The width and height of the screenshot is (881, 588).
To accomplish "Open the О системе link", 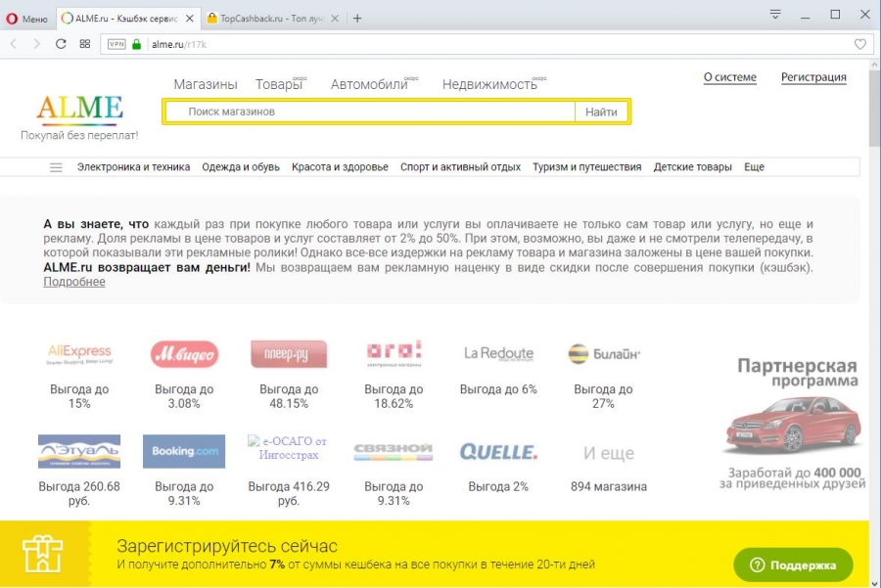I will click(x=730, y=77).
